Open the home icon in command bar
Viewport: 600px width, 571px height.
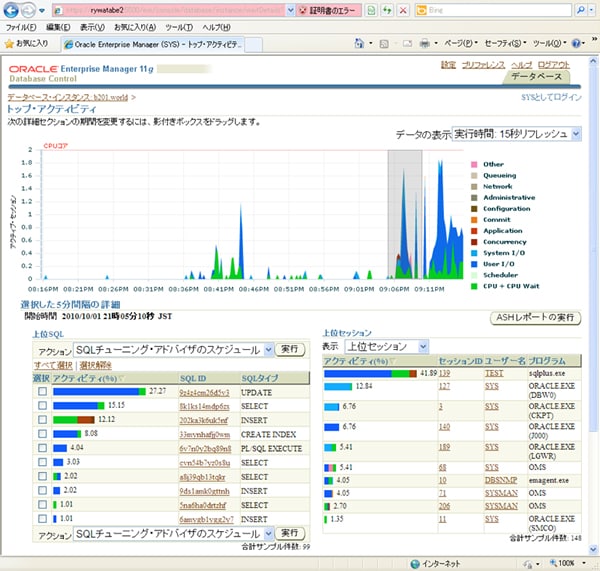pyautogui.click(x=359, y=43)
